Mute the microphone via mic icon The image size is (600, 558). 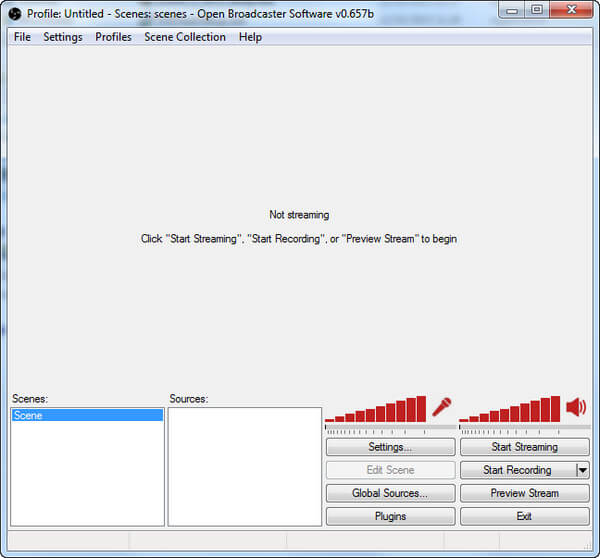click(442, 407)
